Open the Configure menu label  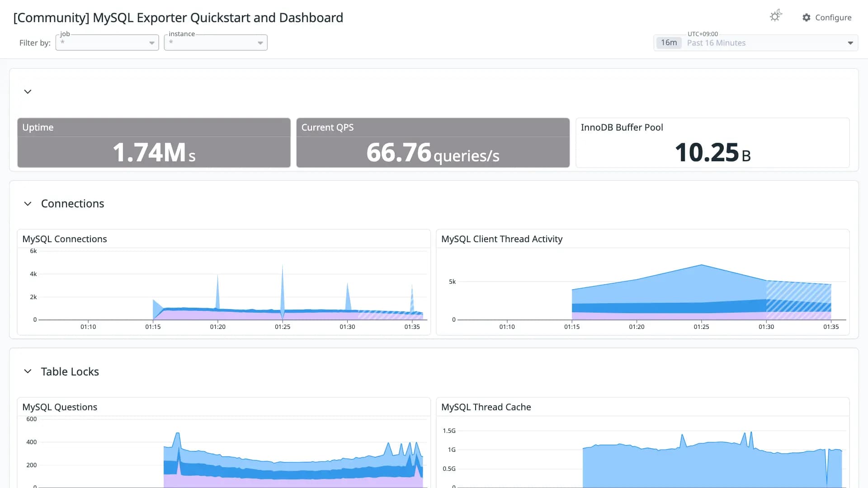[833, 18]
